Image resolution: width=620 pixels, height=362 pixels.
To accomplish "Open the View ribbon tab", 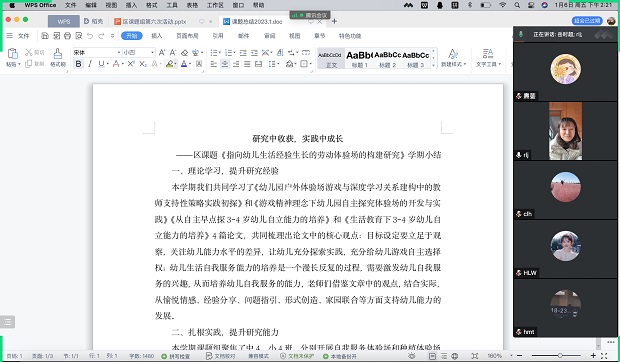I will (x=295, y=36).
